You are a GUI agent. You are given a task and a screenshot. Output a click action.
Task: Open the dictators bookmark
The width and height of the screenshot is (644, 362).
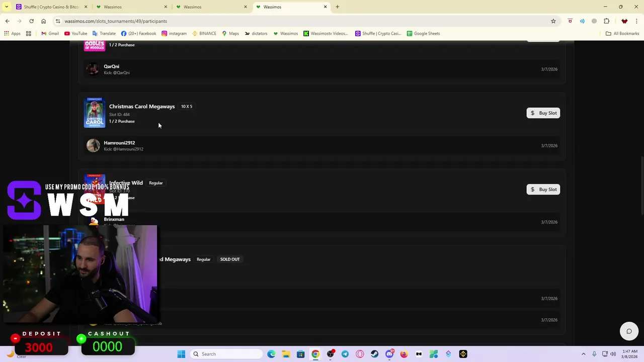coord(256,34)
